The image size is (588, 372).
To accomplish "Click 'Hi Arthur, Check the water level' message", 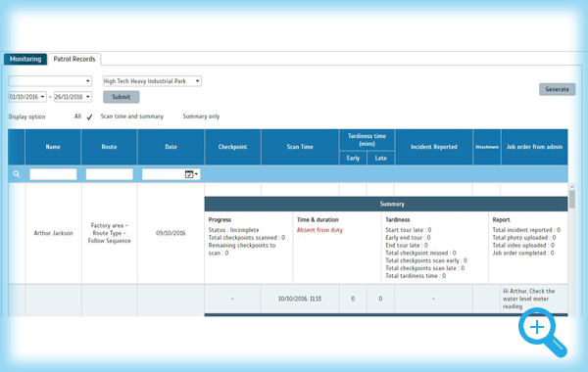I will pos(528,299).
